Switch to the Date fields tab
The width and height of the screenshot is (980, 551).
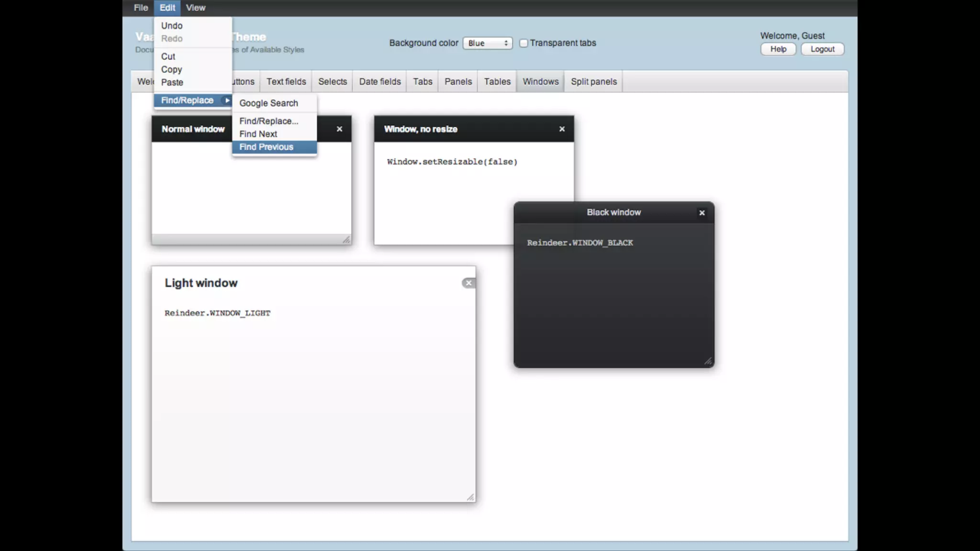(379, 82)
